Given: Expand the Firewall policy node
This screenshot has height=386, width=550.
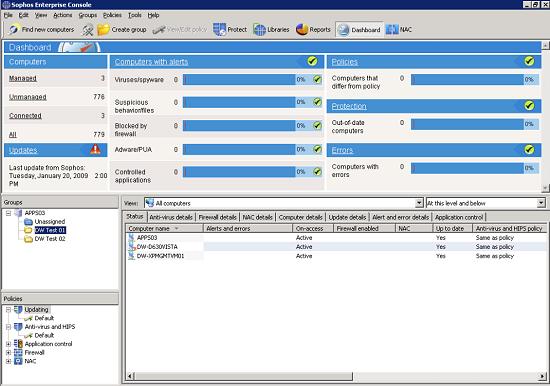Looking at the screenshot, I should click(x=8, y=353).
